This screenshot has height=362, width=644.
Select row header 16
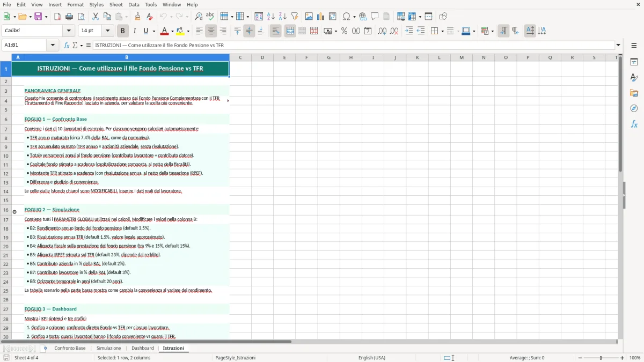(6, 210)
